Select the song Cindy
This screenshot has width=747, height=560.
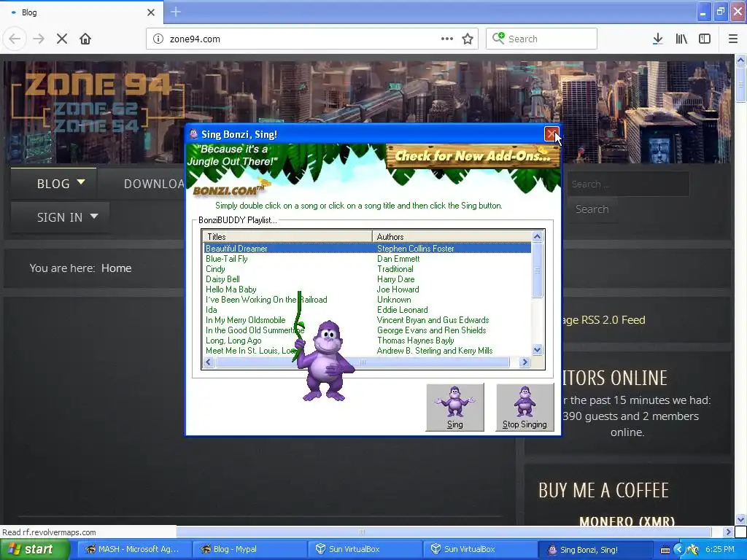215,269
